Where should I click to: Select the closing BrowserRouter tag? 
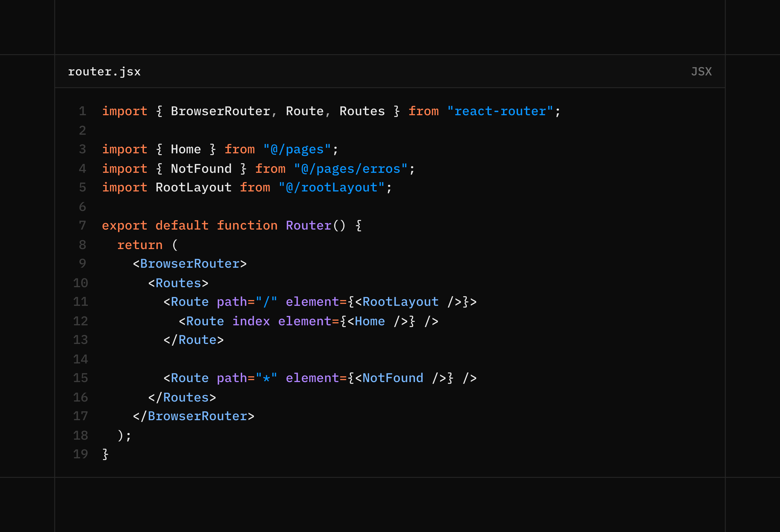pos(194,416)
